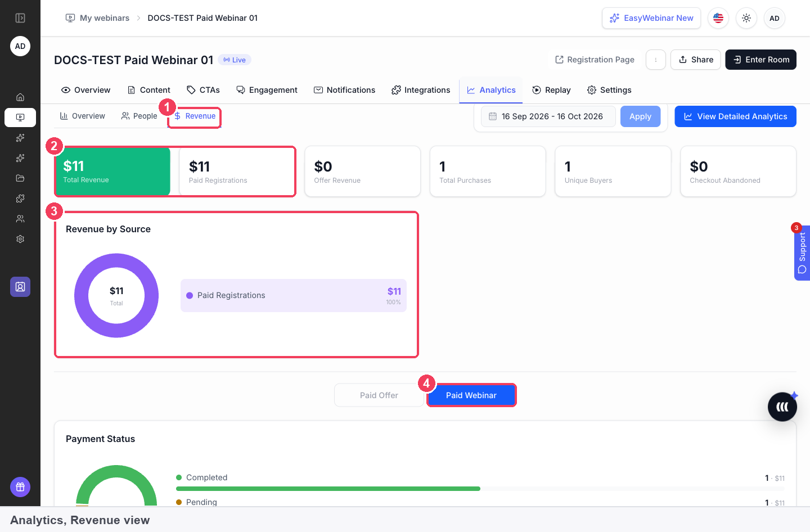Open the date range picker field
Viewport: 810px width, 532px height.
pyautogui.click(x=548, y=116)
